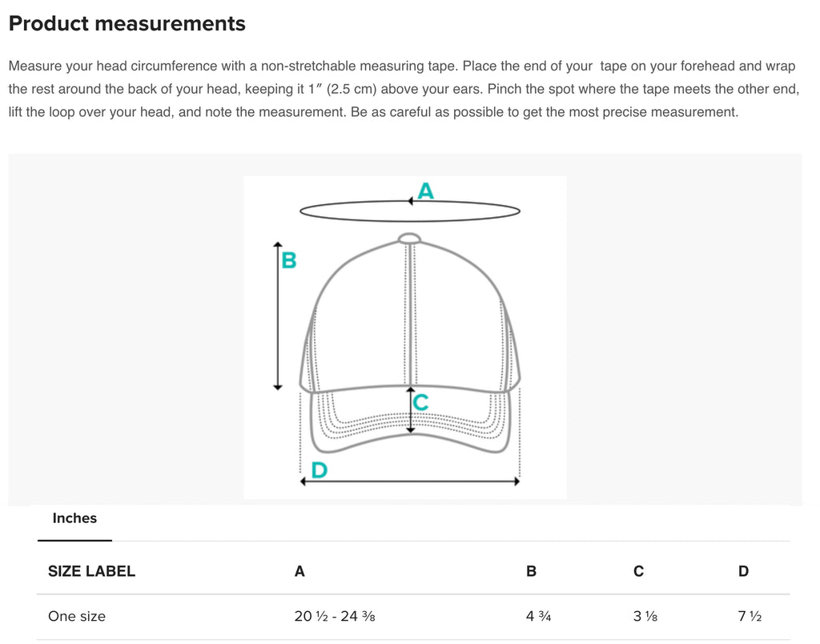Click the SIZE LABEL column header
Screen dimensions: 820x644
(91, 571)
